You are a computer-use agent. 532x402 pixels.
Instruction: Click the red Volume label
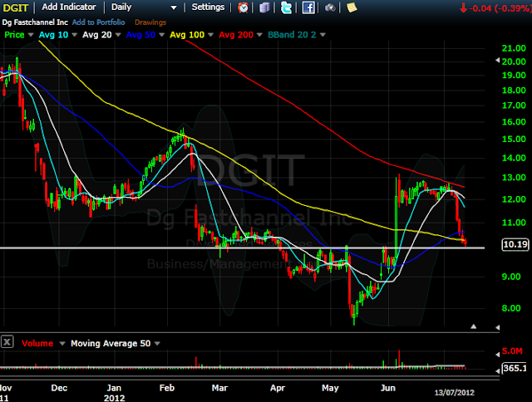[37, 344]
